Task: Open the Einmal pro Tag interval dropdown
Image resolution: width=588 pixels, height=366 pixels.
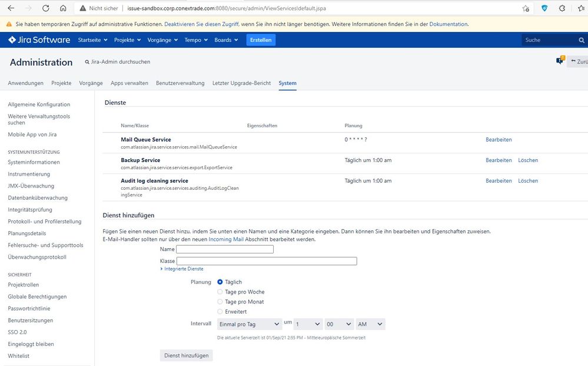Action: coord(249,324)
